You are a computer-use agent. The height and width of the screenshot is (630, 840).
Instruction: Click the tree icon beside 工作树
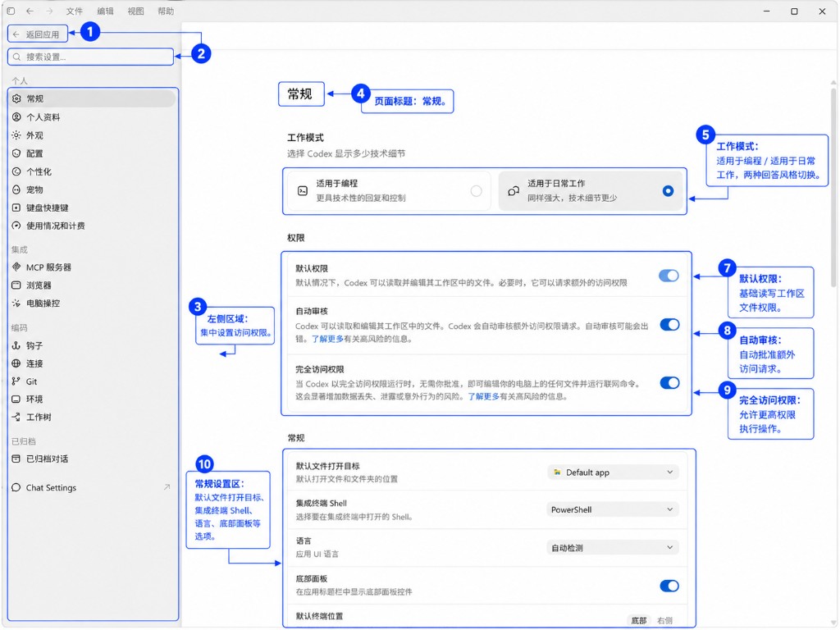(16, 417)
